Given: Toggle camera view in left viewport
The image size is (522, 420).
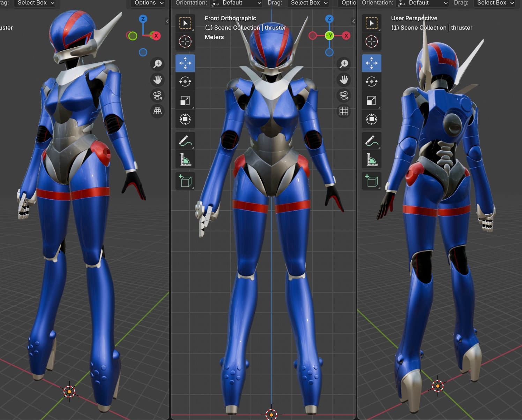Looking at the screenshot, I should (158, 95).
